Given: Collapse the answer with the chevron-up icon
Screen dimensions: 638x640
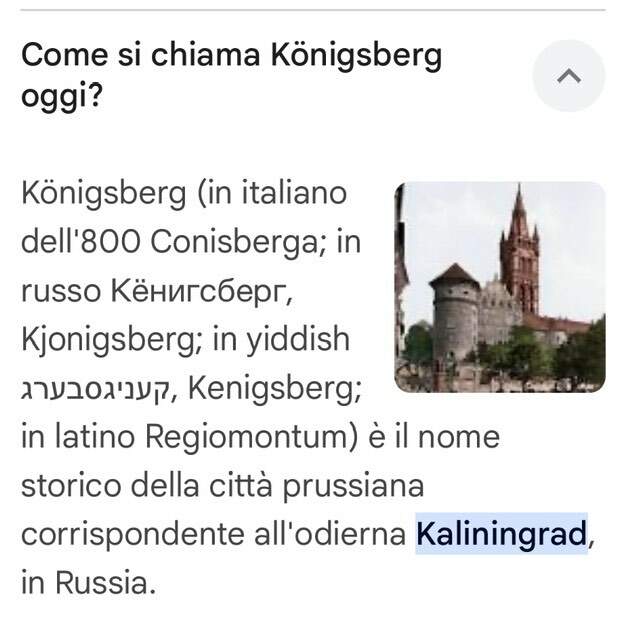Looking at the screenshot, I should pos(569,76).
